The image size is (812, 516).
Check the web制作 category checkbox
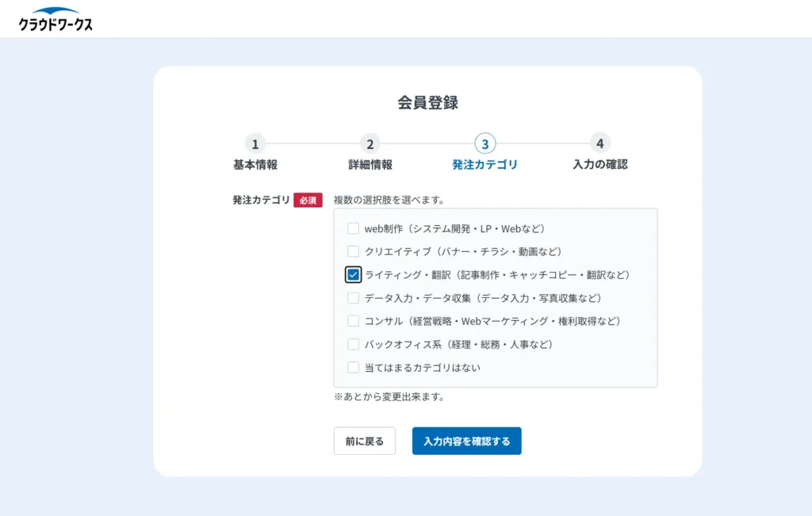coord(352,227)
